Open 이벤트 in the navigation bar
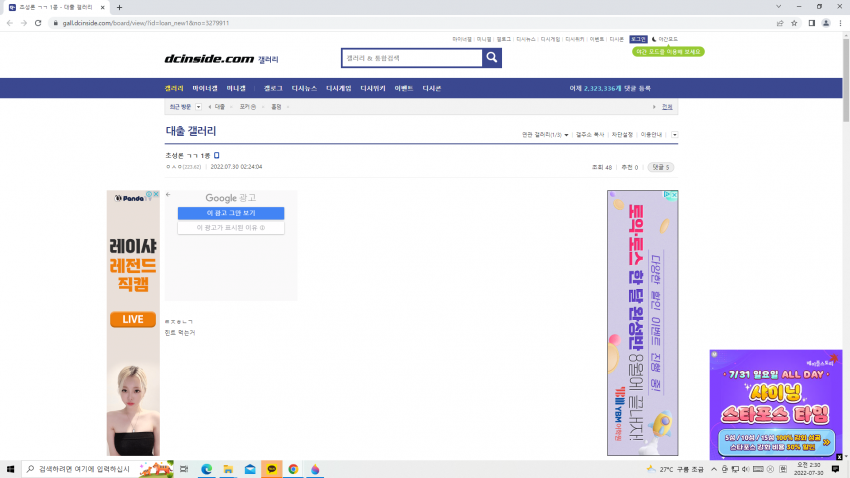The width and height of the screenshot is (850, 478). pyautogui.click(x=404, y=88)
